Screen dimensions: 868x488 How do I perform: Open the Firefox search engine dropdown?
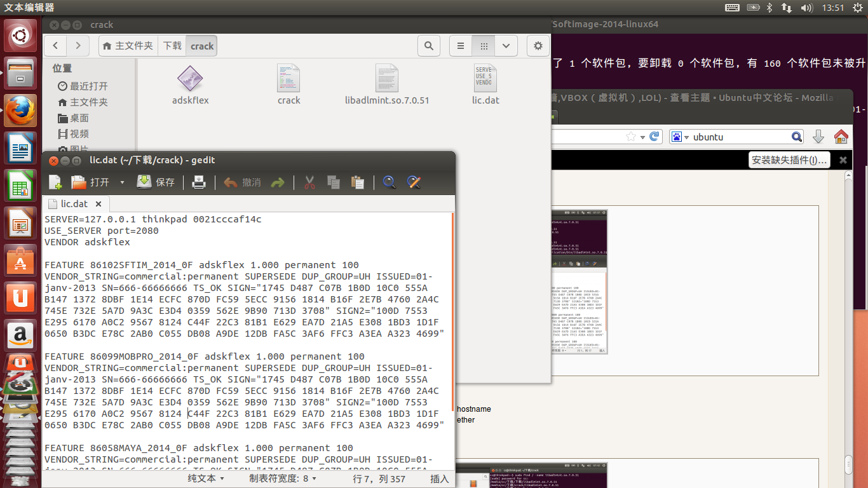point(681,137)
